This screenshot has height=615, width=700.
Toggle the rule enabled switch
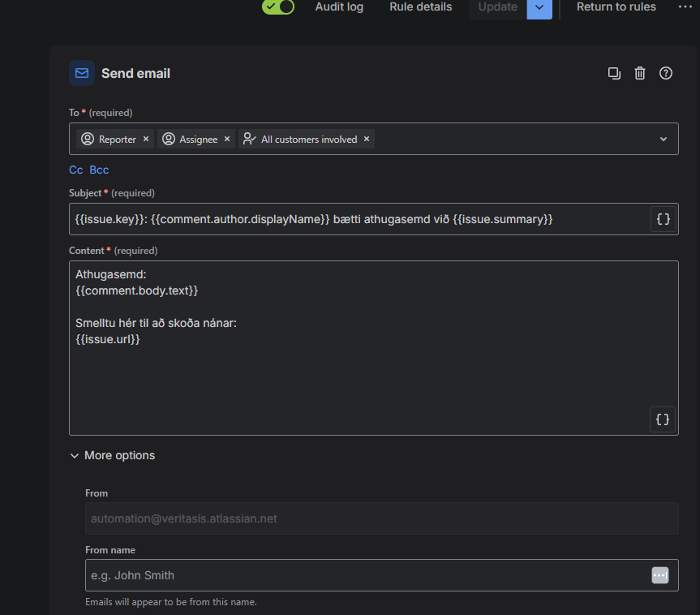277,7
